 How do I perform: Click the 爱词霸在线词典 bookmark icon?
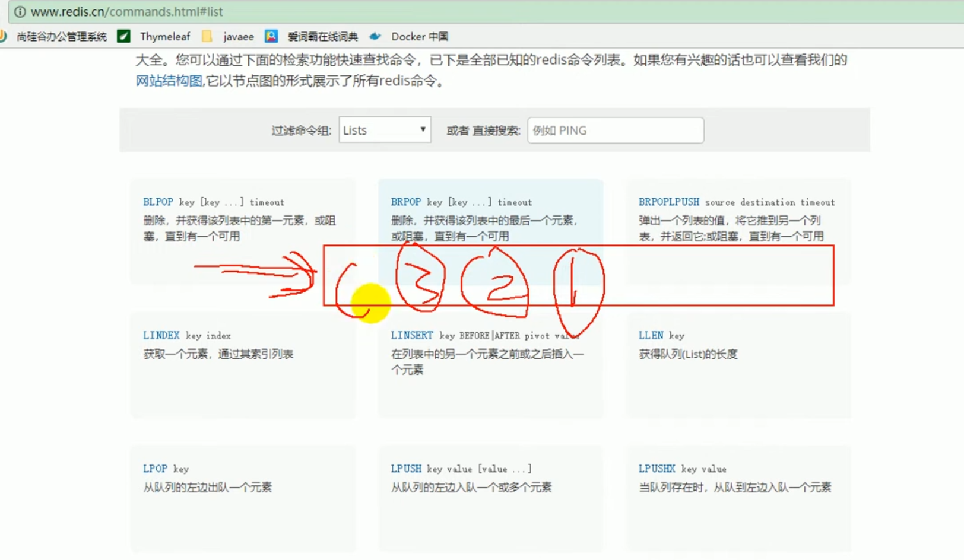[x=271, y=36]
